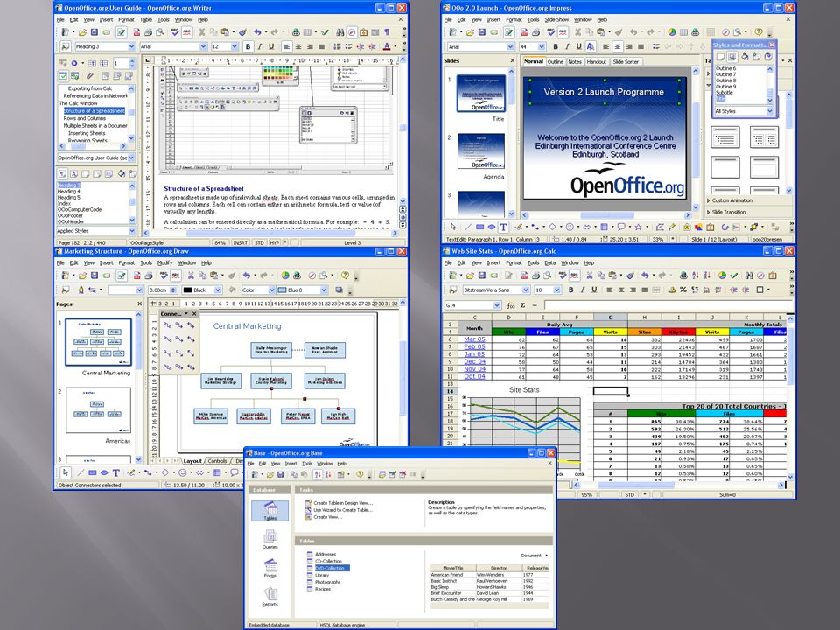Viewport: 840px width, 630px height.
Task: Switch to the Controls layer tab in Draw
Action: tap(217, 461)
